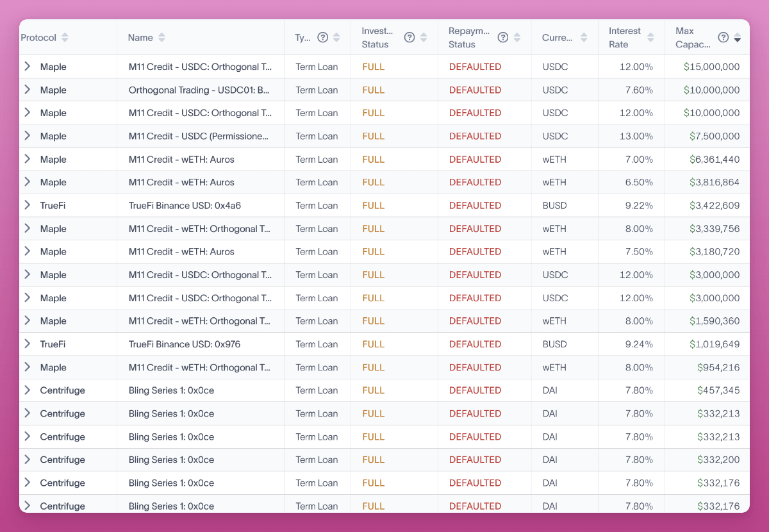
Task: Toggle the Max Capacity descending sort arrow
Action: pyautogui.click(x=738, y=38)
